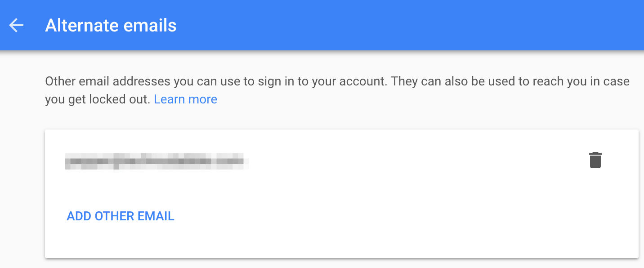644x268 pixels.
Task: Open the "Learn more" link
Action: click(x=185, y=99)
